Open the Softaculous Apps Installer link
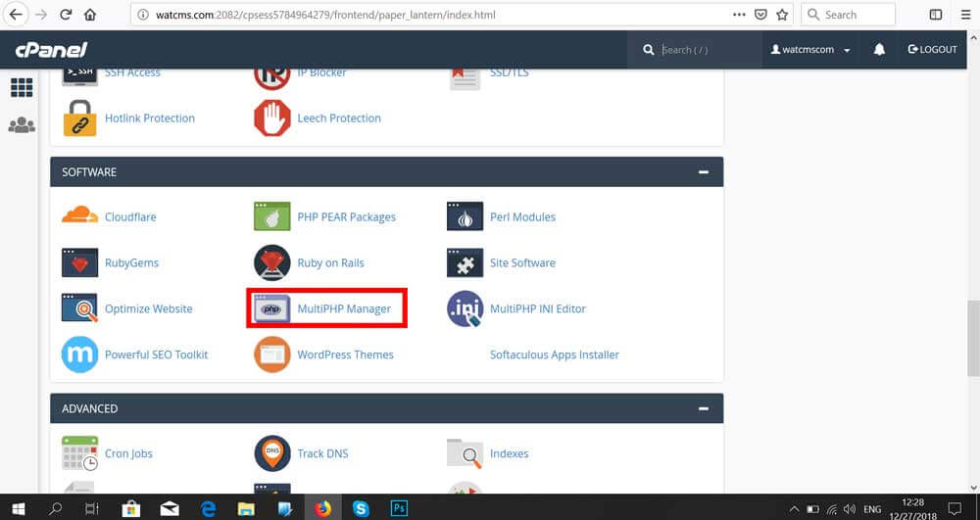Image resolution: width=980 pixels, height=520 pixels. [x=555, y=355]
